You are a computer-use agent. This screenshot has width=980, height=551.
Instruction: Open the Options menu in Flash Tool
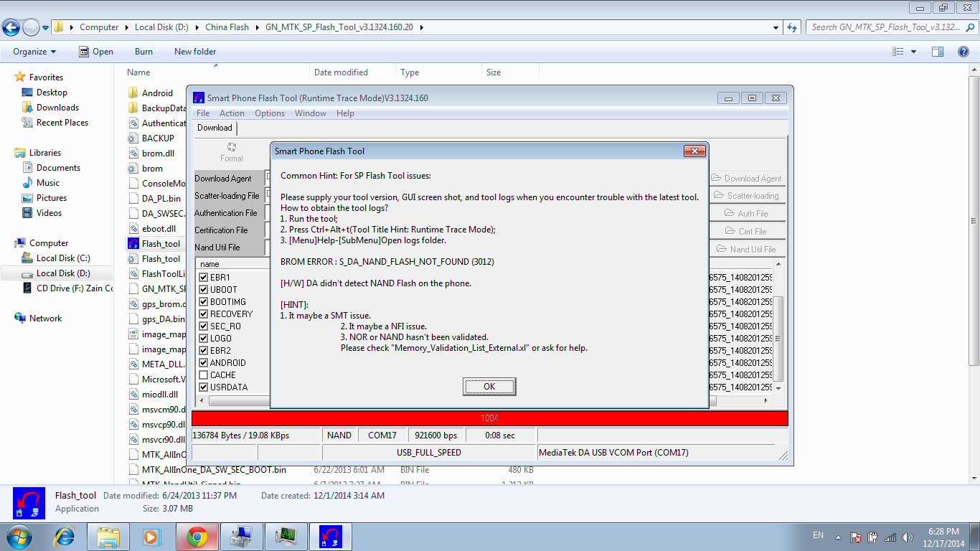click(x=270, y=113)
